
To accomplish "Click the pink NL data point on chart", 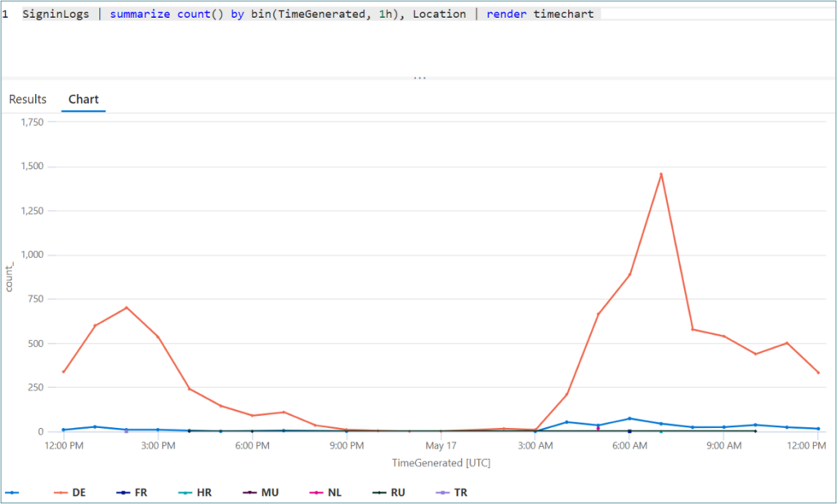I will [598, 428].
